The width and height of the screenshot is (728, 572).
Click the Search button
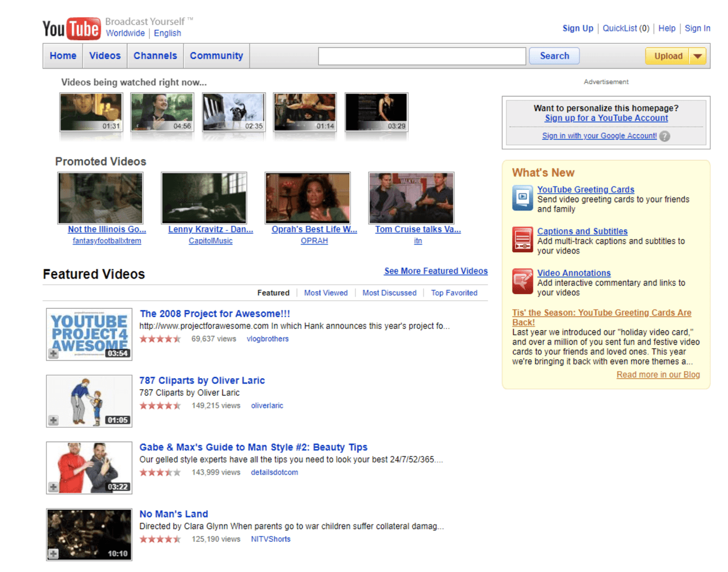[x=555, y=56]
